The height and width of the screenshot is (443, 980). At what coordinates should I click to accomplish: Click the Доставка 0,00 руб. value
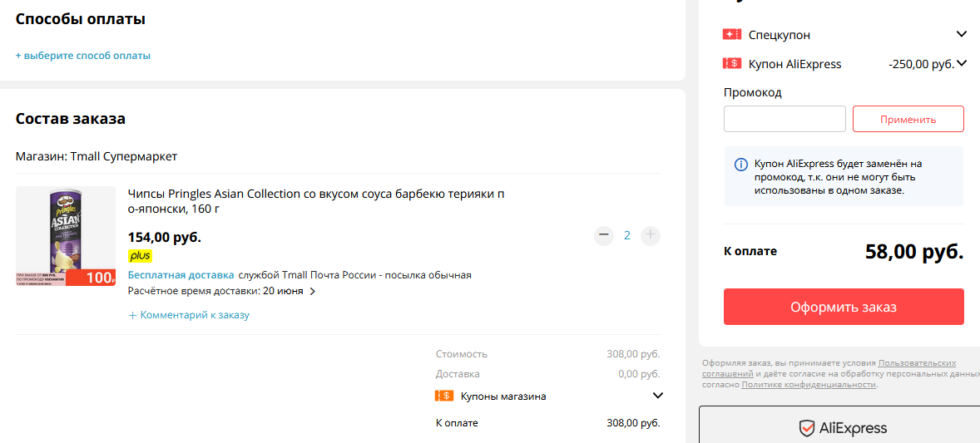[x=639, y=374]
